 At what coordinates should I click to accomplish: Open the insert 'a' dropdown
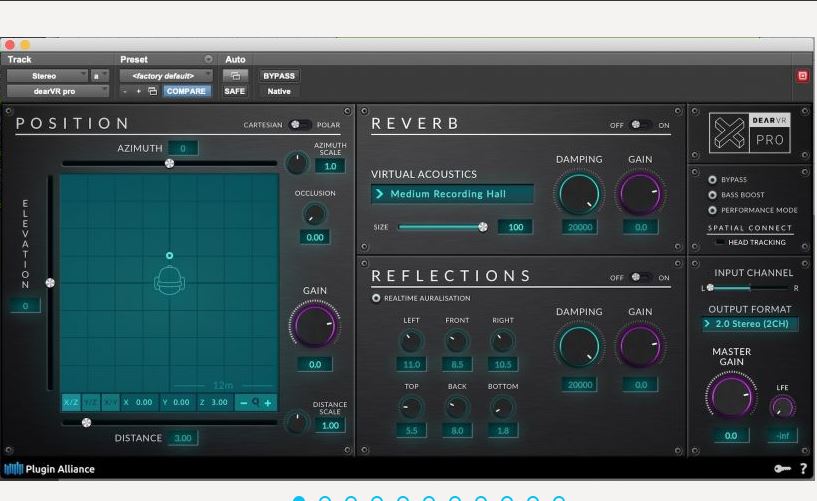[100, 76]
